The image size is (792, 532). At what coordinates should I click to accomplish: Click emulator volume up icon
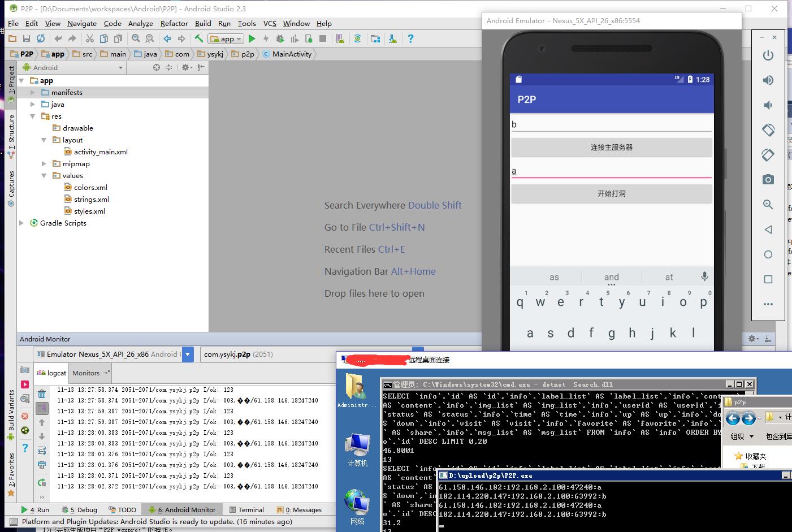coord(768,80)
